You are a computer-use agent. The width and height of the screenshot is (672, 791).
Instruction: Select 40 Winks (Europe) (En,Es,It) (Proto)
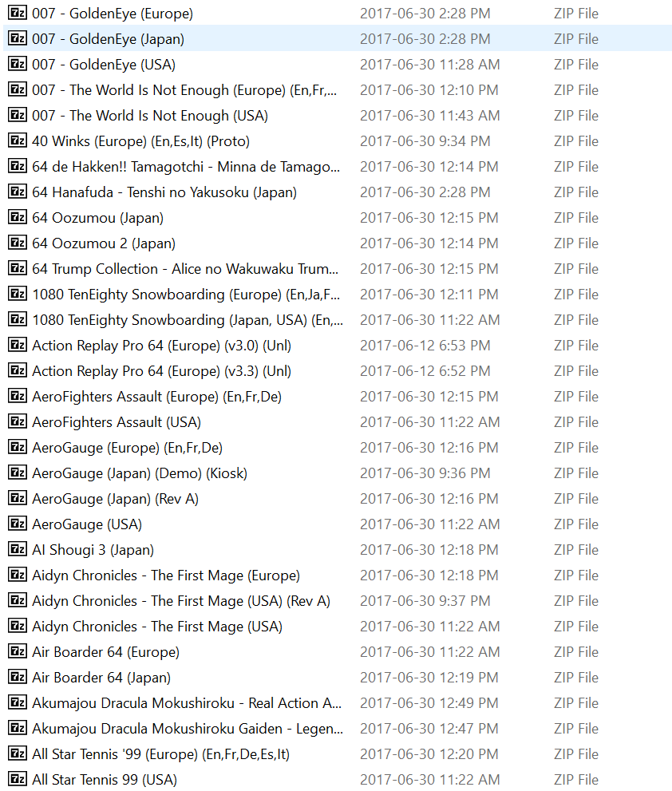click(x=141, y=141)
